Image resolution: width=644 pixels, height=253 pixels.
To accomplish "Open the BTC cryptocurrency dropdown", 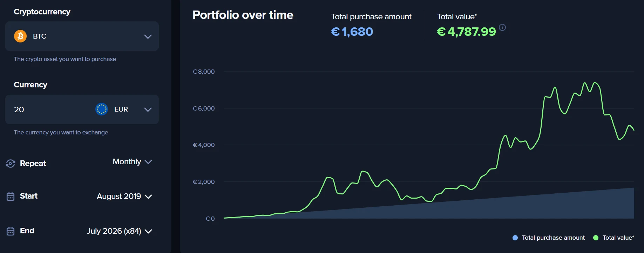I will point(82,36).
